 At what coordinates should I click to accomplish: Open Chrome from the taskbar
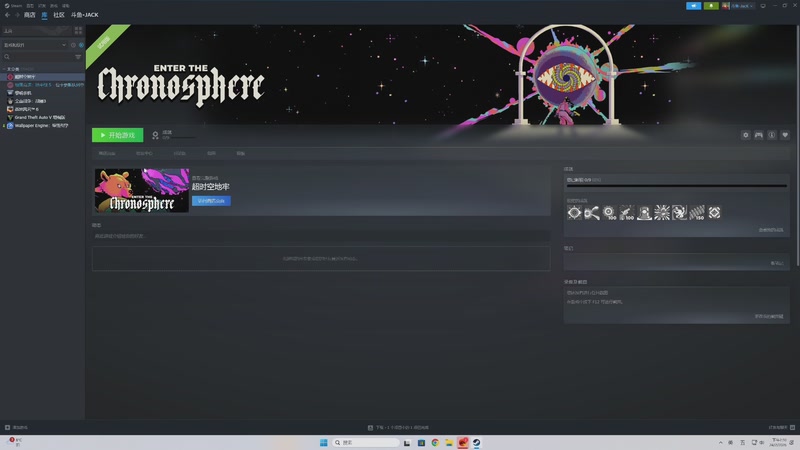tap(435, 442)
